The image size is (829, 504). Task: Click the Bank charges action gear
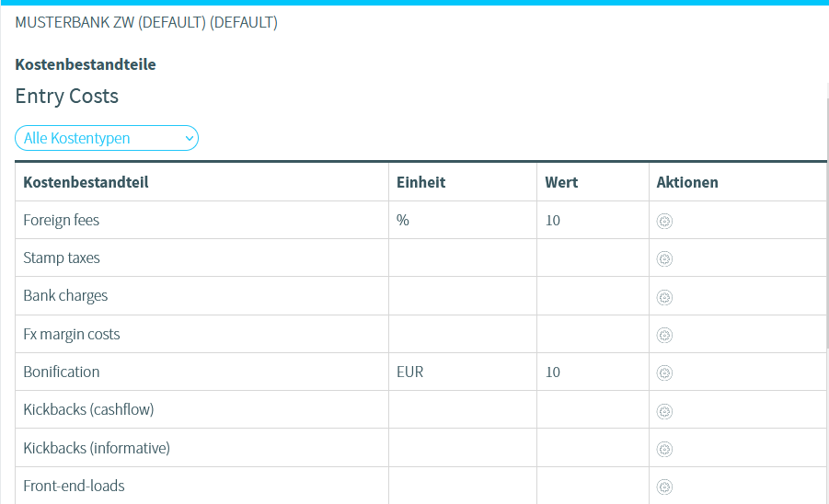[664, 297]
